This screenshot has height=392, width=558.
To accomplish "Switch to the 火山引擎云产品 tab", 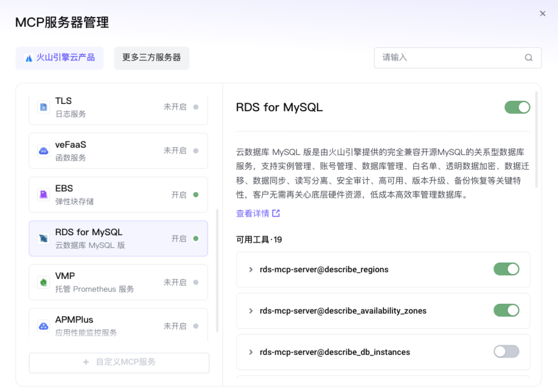I will tap(60, 58).
